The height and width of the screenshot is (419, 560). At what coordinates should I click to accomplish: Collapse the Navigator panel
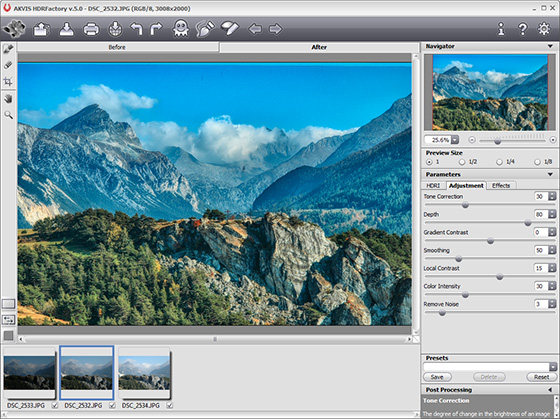(x=550, y=46)
